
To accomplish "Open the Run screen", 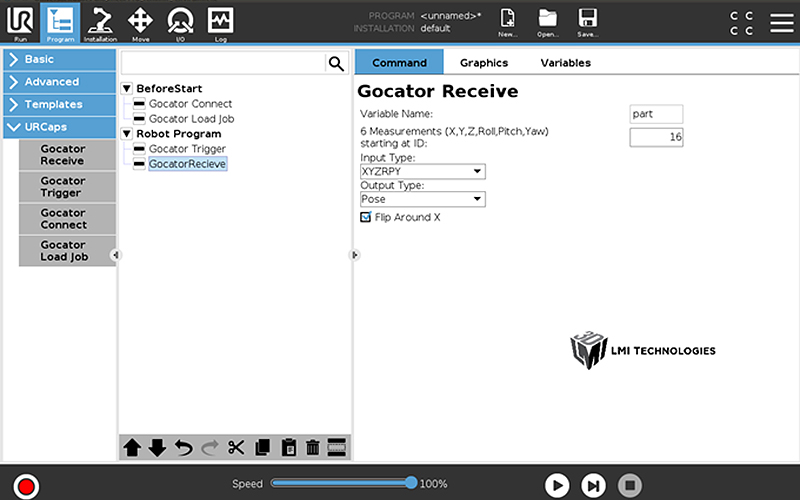I will (x=20, y=23).
